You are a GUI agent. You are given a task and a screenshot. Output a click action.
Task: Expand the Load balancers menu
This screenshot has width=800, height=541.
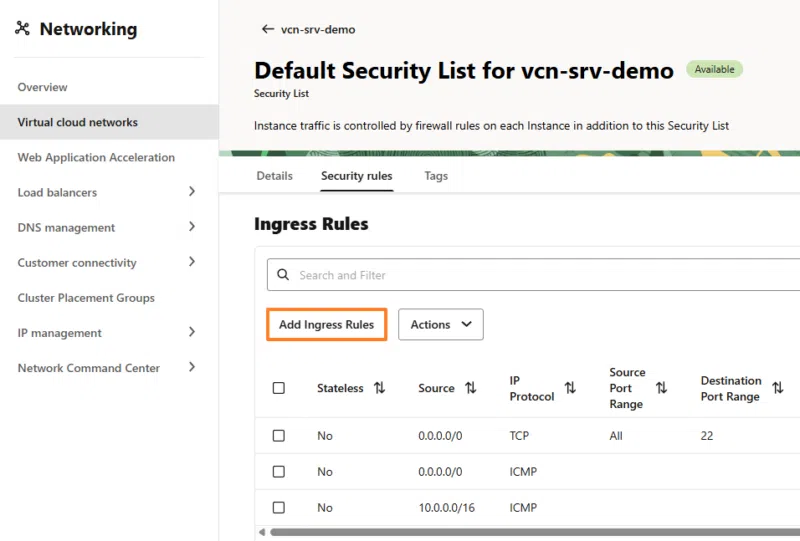[x=191, y=192]
